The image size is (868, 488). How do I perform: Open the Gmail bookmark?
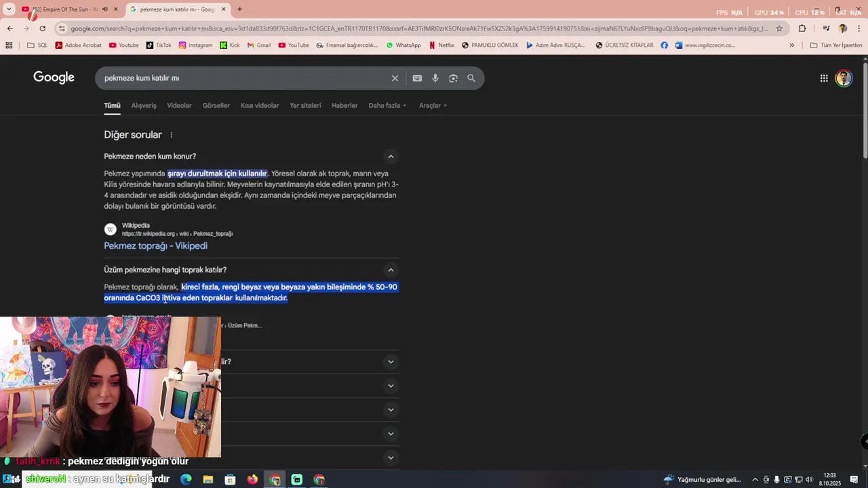259,45
